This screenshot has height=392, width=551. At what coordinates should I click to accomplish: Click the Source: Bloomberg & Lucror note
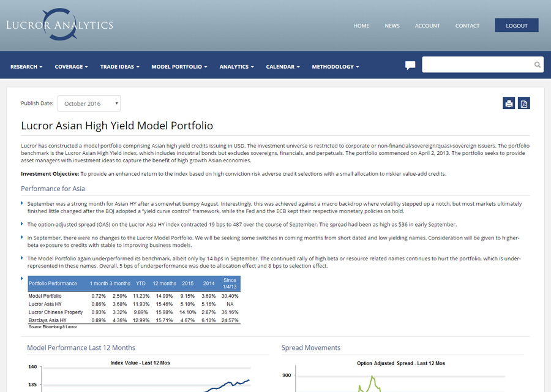(53, 327)
